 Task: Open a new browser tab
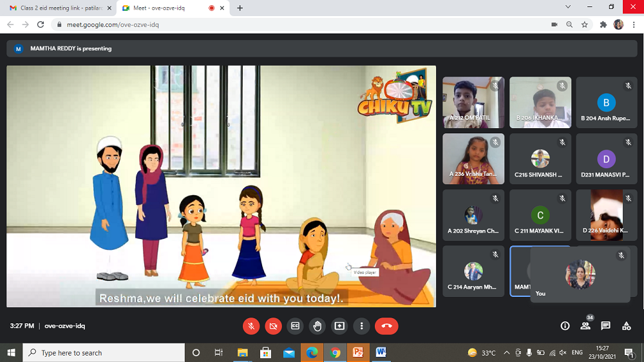point(240,8)
